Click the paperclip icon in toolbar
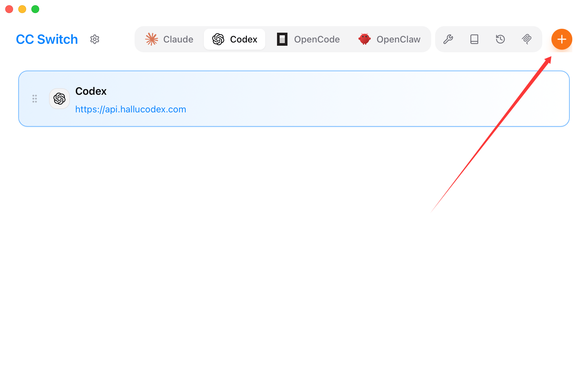This screenshot has width=588, height=392. (x=526, y=39)
